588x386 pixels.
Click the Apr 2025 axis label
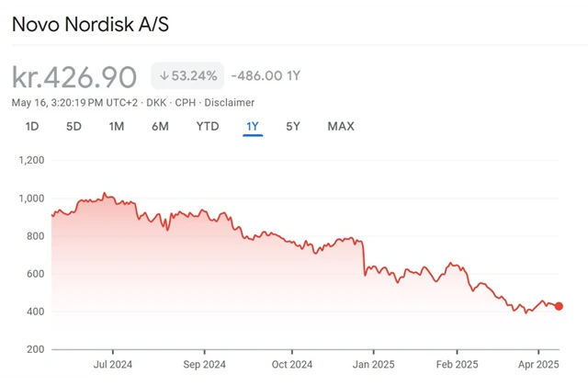click(538, 365)
